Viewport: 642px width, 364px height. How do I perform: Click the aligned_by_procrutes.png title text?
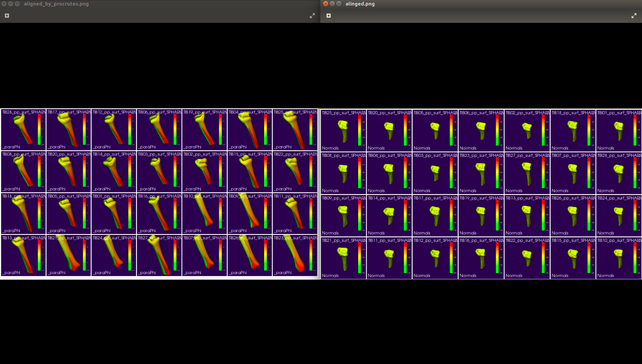(56, 4)
